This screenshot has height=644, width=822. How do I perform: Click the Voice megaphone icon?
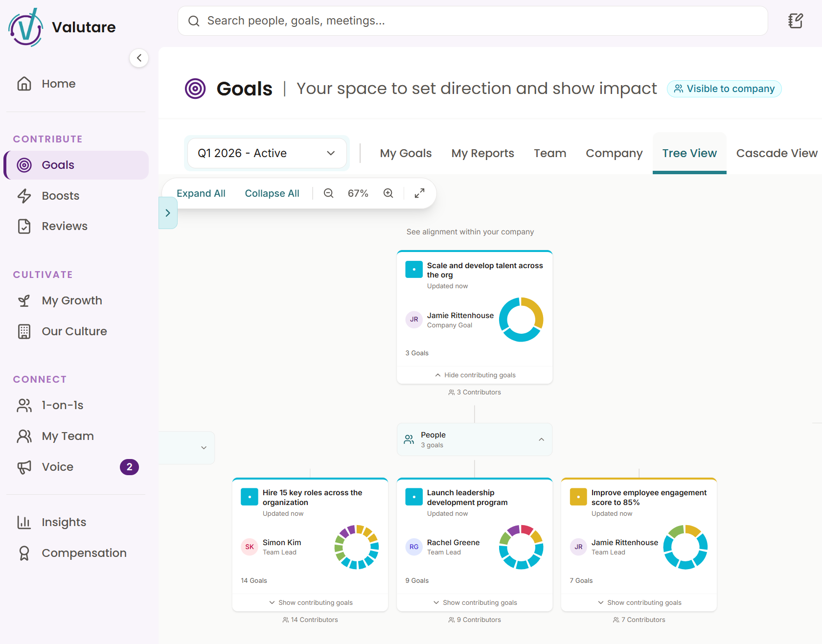click(24, 467)
